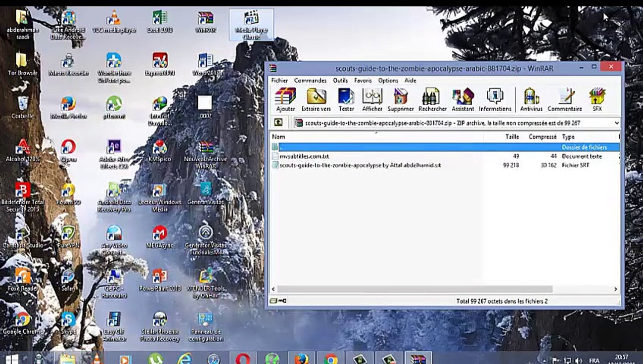Select the Camtasia Studio desktop icon

pos(23,237)
